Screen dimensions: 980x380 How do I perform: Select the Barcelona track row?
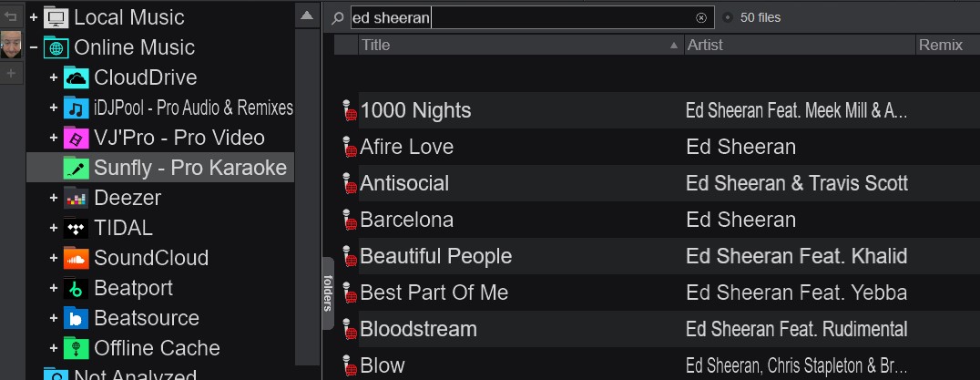click(657, 220)
